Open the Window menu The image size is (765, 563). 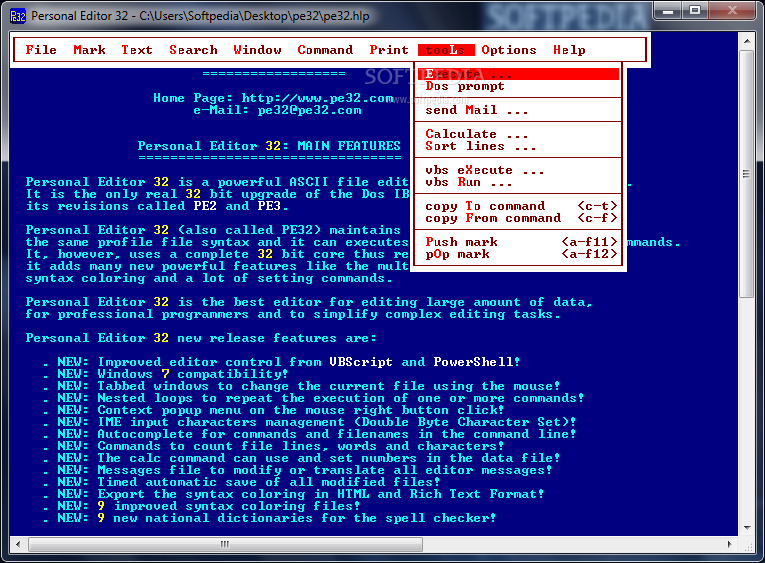click(257, 50)
